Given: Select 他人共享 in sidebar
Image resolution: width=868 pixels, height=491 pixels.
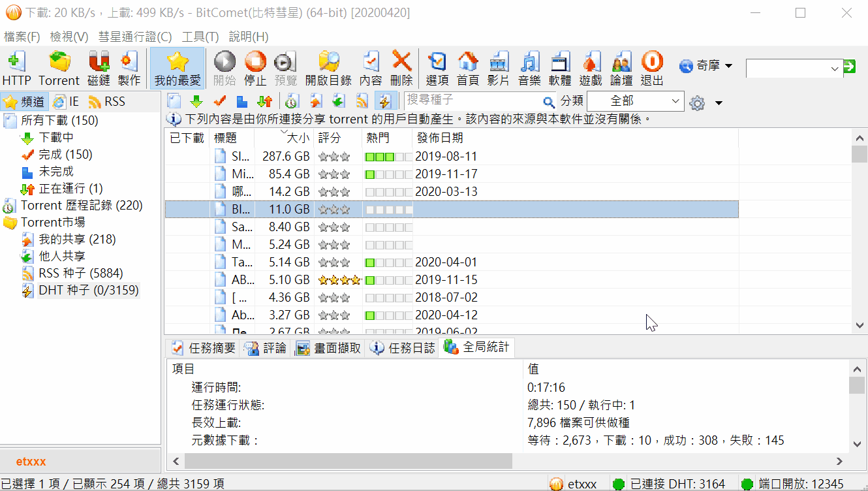Looking at the screenshot, I should pos(61,257).
